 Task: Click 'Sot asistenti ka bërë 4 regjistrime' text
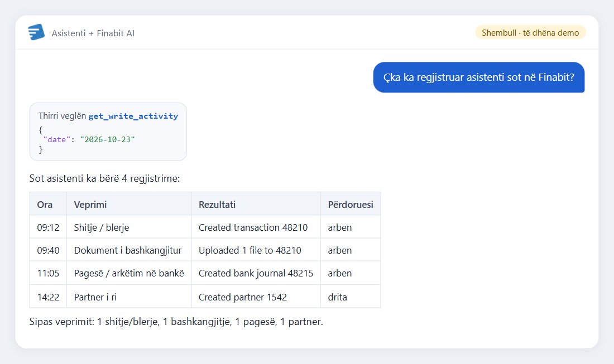tap(104, 179)
